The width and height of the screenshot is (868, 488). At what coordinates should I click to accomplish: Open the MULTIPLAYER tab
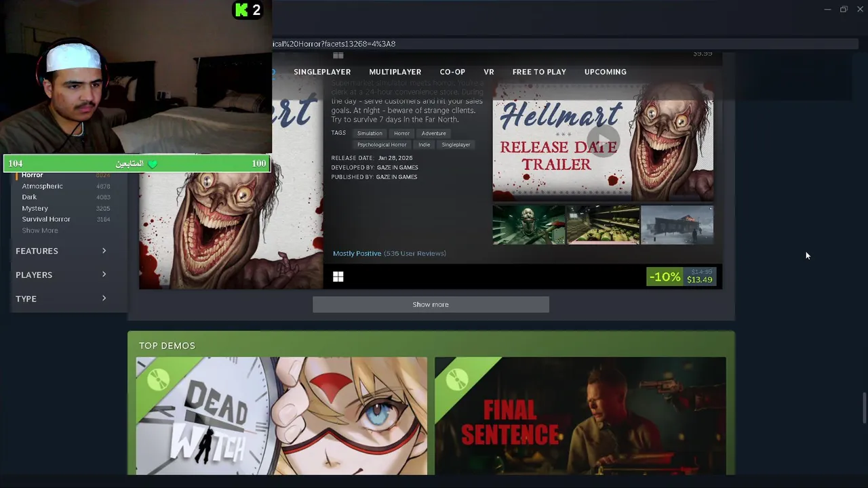395,72
